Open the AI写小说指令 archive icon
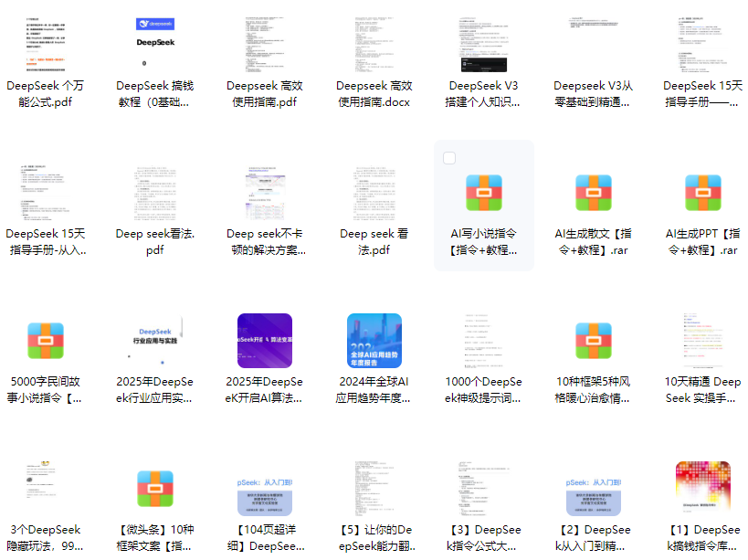Viewport: 748px width, 560px height. point(484,193)
